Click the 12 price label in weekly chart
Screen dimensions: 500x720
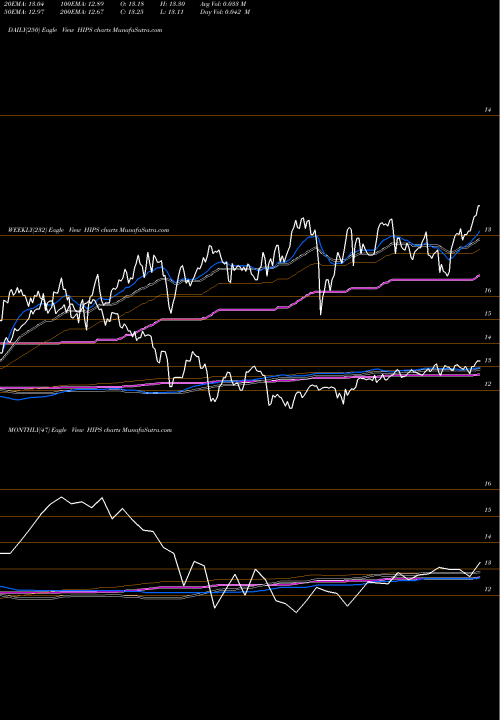click(488, 384)
